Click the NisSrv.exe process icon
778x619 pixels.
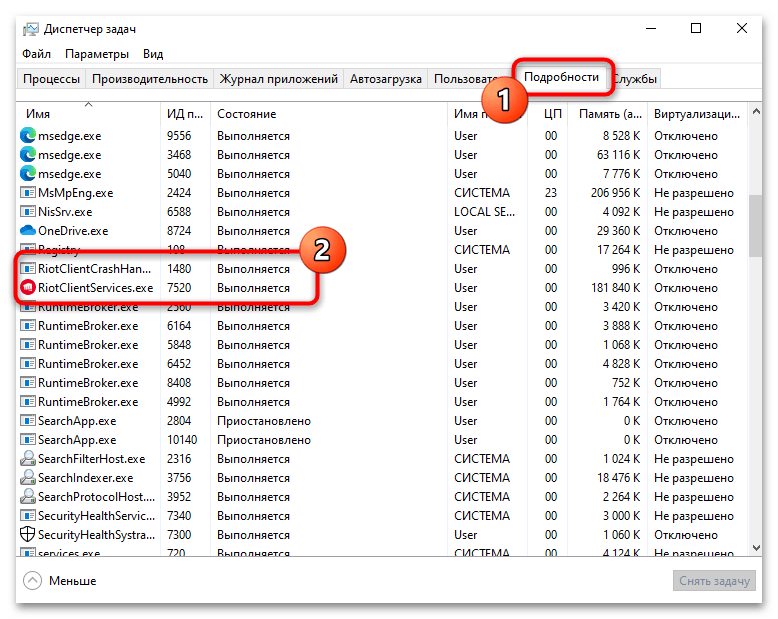pos(28,212)
